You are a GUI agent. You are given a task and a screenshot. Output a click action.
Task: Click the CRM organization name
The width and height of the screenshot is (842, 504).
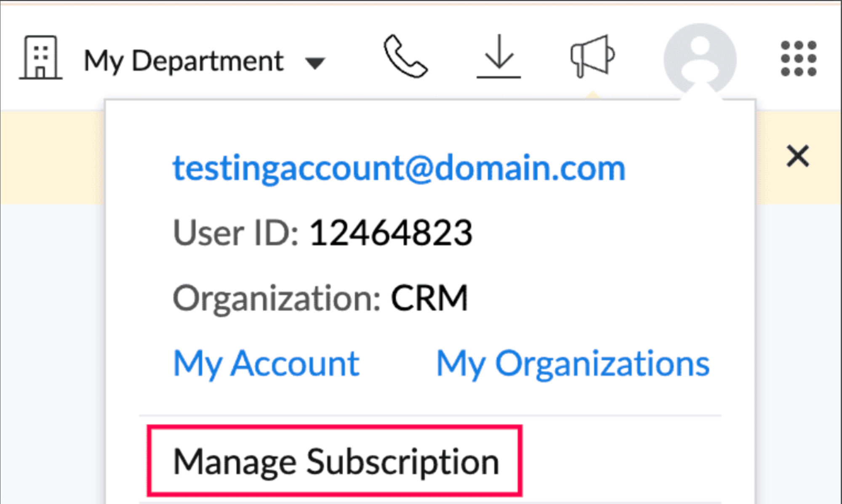tap(429, 298)
